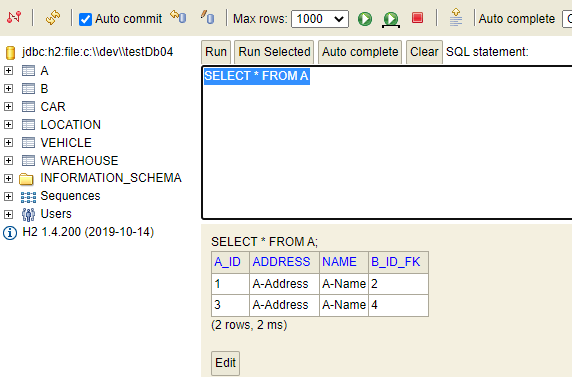
Task: Click the highlighted SELECT * FROM A text
Action: pos(257,76)
